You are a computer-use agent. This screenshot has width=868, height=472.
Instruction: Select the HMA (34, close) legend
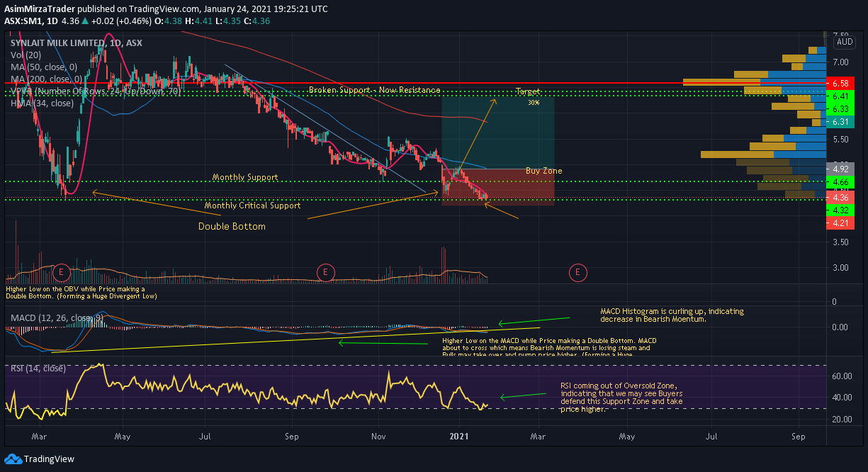pyautogui.click(x=43, y=103)
